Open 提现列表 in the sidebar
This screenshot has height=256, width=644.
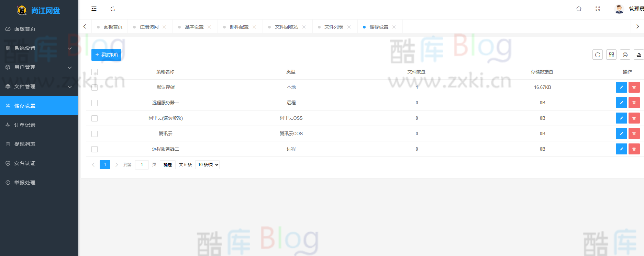(39, 144)
